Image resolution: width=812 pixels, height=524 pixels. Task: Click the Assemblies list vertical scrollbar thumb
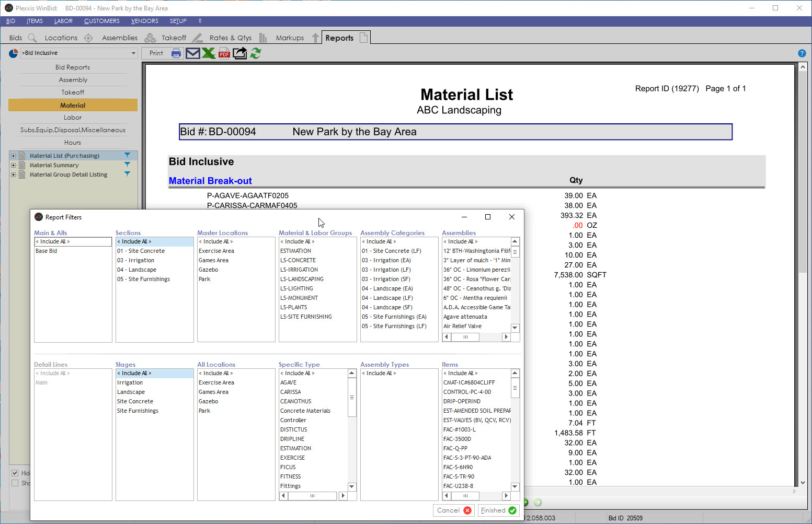click(x=515, y=252)
